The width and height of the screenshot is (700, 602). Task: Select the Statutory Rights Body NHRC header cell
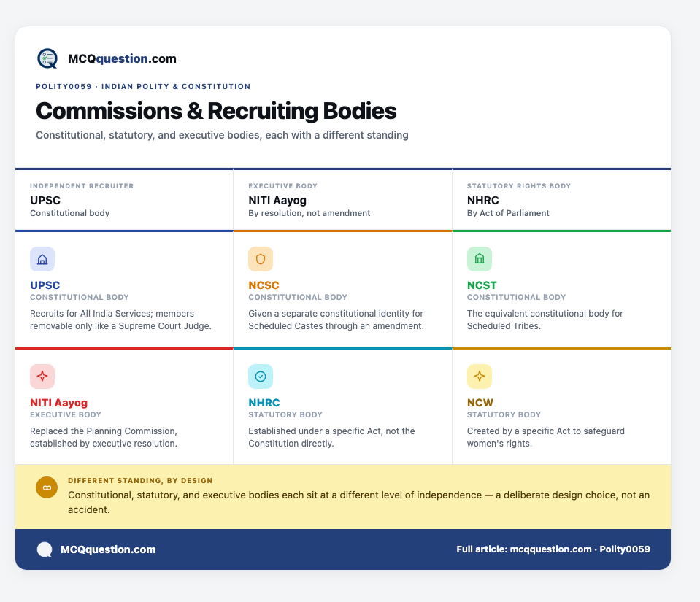pos(561,200)
